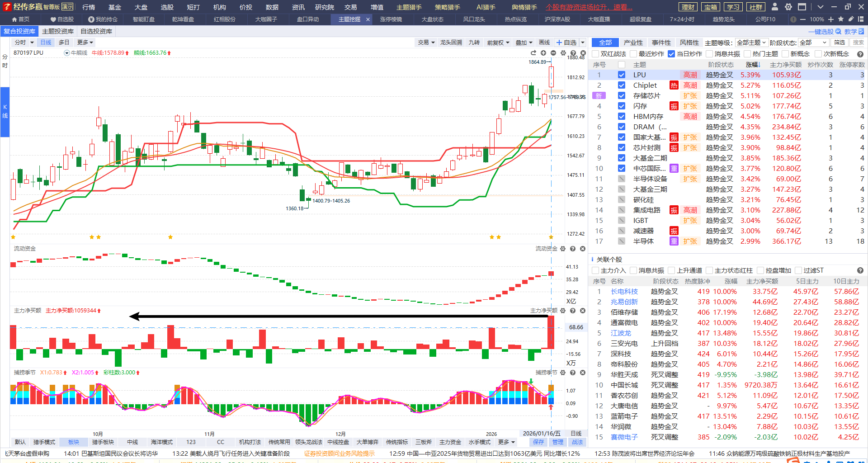Open the 研究院 menu

(325, 7)
